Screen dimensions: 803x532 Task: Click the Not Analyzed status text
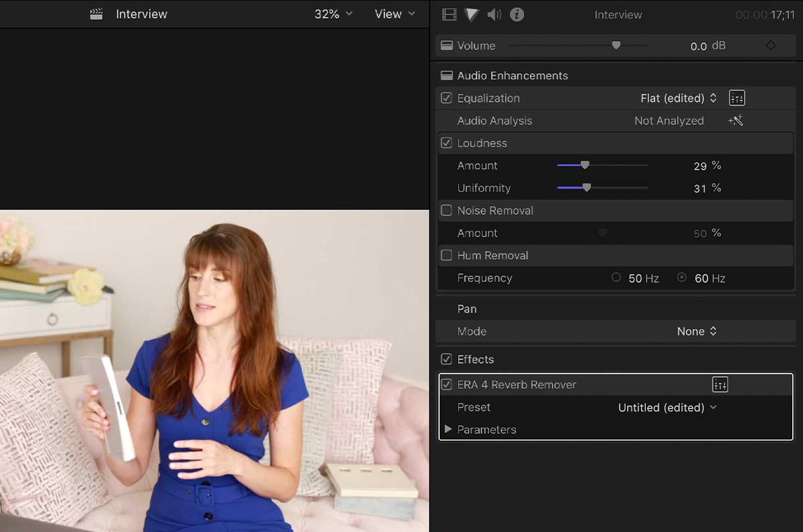coord(669,120)
